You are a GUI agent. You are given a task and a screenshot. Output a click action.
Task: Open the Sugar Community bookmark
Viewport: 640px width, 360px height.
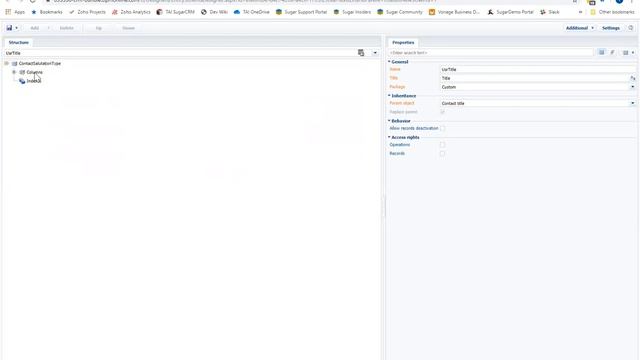400,12
